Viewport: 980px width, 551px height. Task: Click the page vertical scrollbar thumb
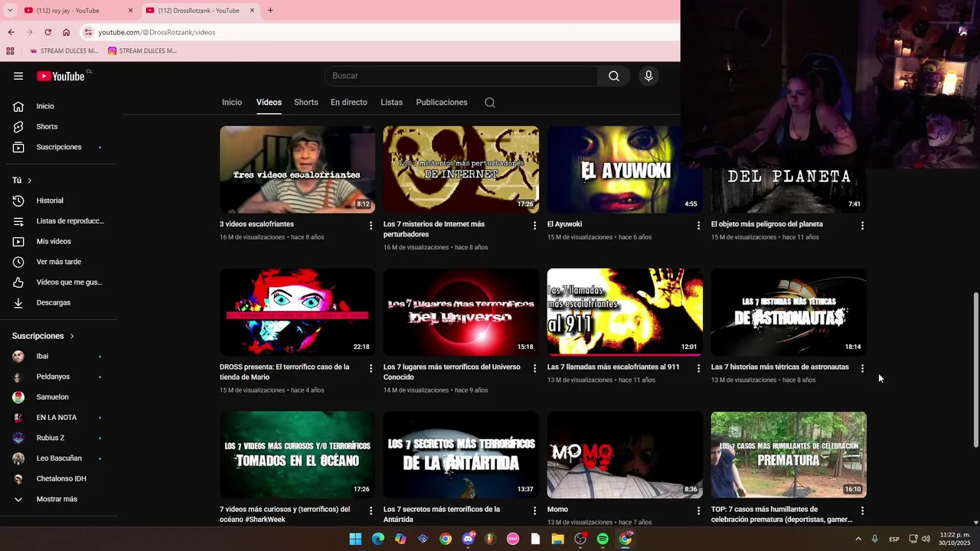point(975,370)
